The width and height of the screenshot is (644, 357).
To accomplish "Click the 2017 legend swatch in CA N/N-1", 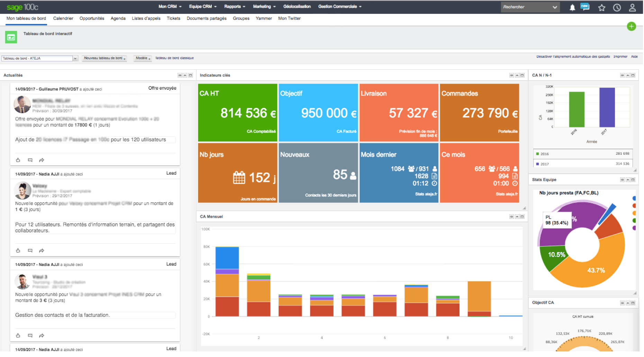I will coord(537,163).
